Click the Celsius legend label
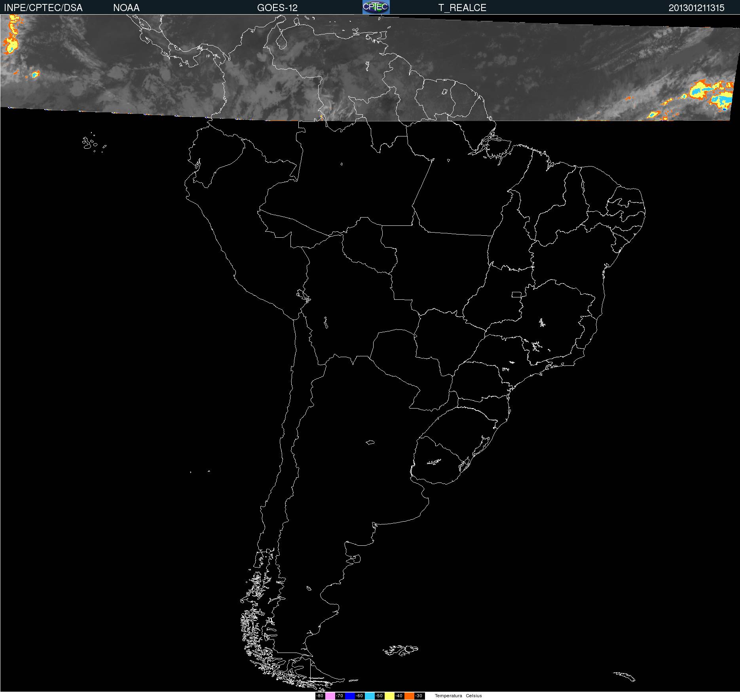The height and width of the screenshot is (700, 740). (474, 696)
